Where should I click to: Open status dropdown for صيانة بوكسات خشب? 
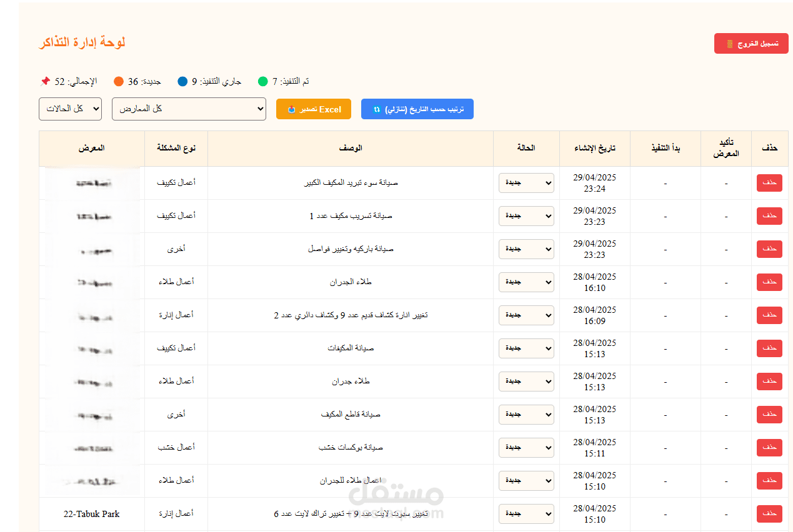(x=526, y=448)
